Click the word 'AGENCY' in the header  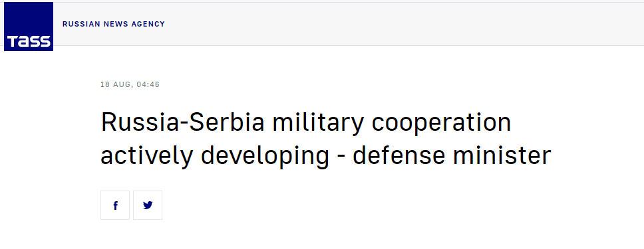pos(148,24)
